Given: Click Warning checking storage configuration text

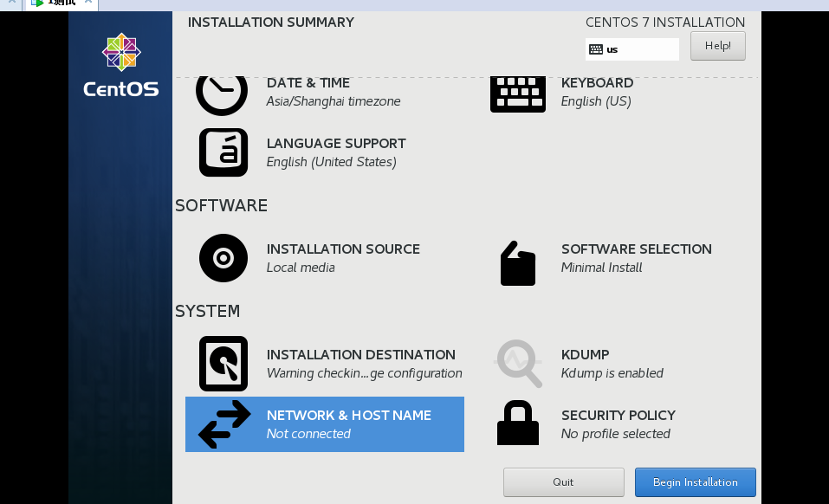Looking at the screenshot, I should [365, 373].
